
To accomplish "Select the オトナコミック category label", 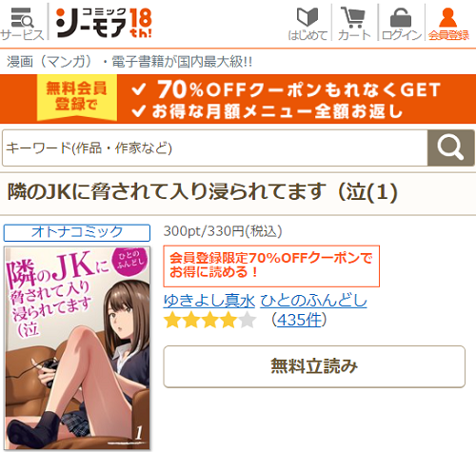I will (77, 232).
